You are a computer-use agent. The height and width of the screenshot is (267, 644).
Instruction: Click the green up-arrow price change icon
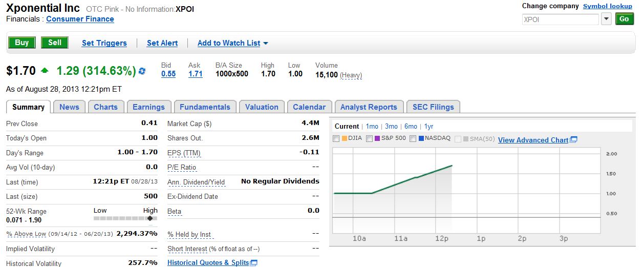(x=45, y=71)
